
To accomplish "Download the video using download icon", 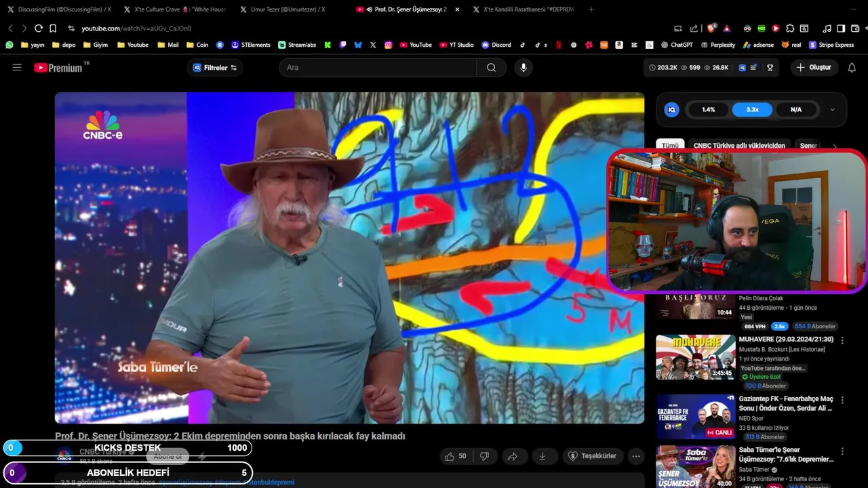I will 542,456.
